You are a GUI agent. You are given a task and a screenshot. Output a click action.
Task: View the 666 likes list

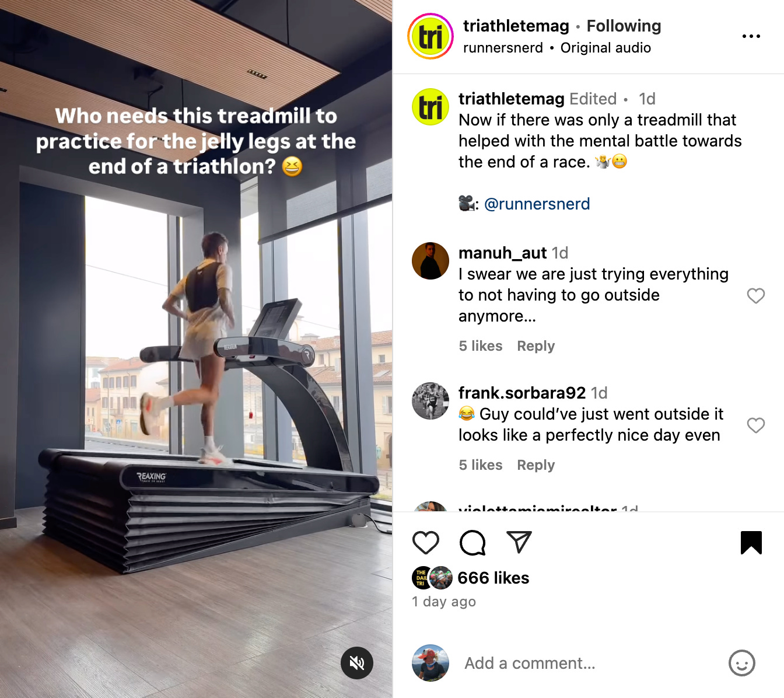click(494, 578)
